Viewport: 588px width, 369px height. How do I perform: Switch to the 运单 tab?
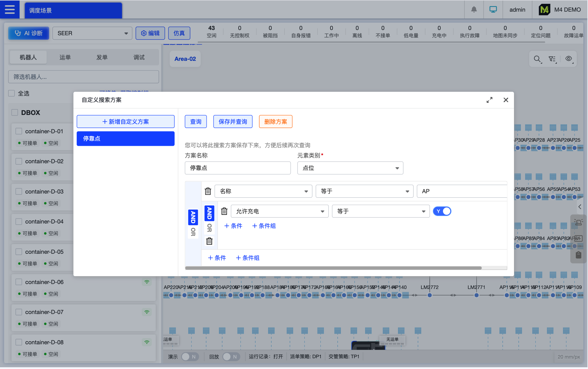pyautogui.click(x=65, y=57)
